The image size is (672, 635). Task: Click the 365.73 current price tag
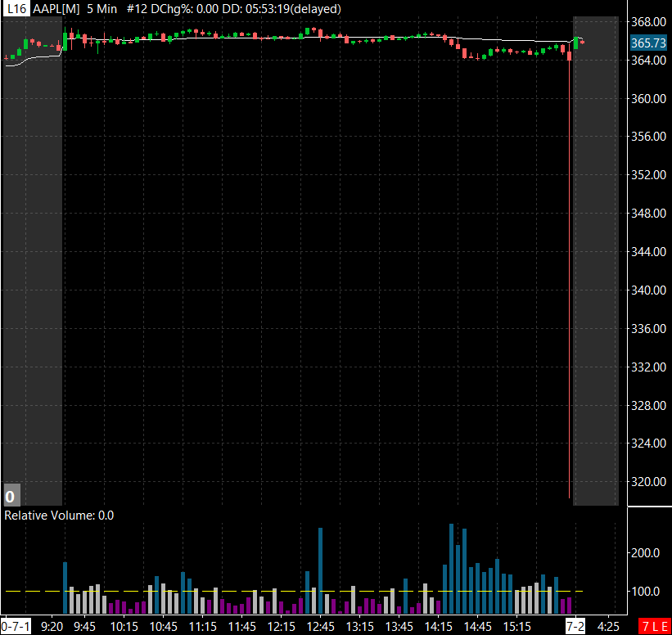tap(648, 43)
